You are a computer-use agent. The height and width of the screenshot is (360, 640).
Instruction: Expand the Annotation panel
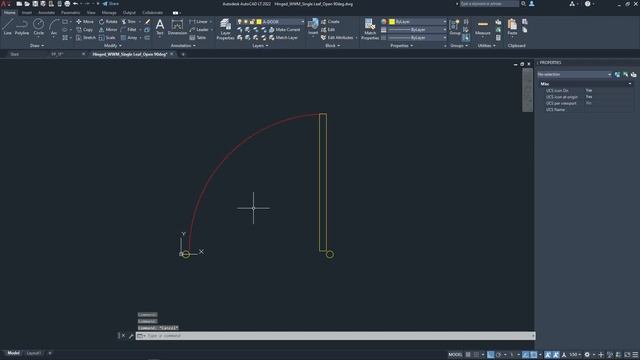click(183, 46)
